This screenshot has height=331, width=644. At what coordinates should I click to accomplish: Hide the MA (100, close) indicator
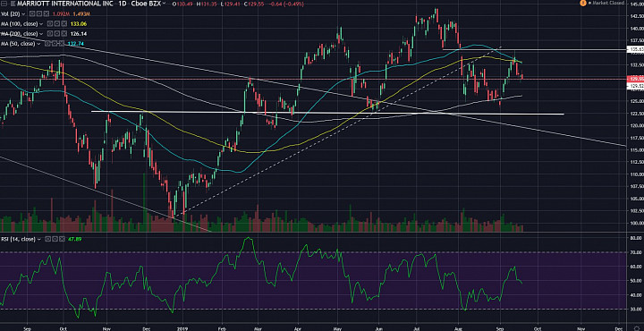50,23
